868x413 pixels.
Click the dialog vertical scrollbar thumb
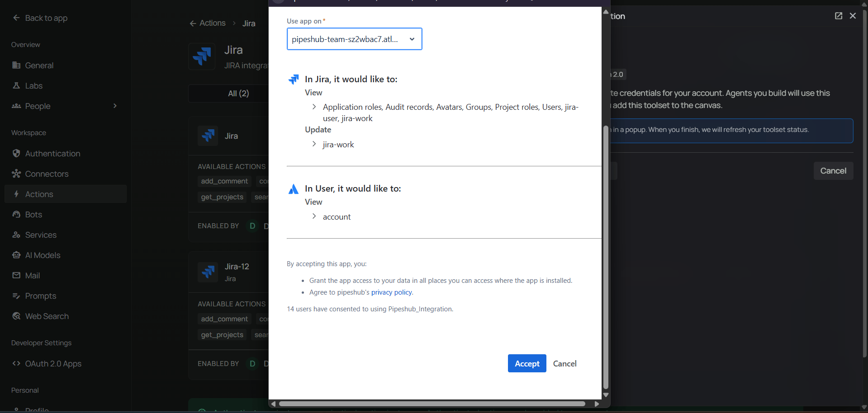[606, 258]
